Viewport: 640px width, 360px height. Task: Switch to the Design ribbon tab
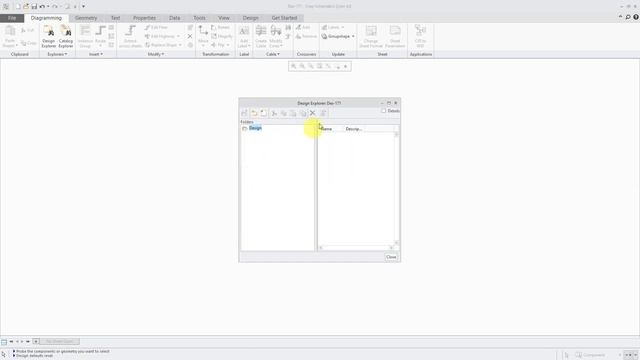tap(250, 18)
